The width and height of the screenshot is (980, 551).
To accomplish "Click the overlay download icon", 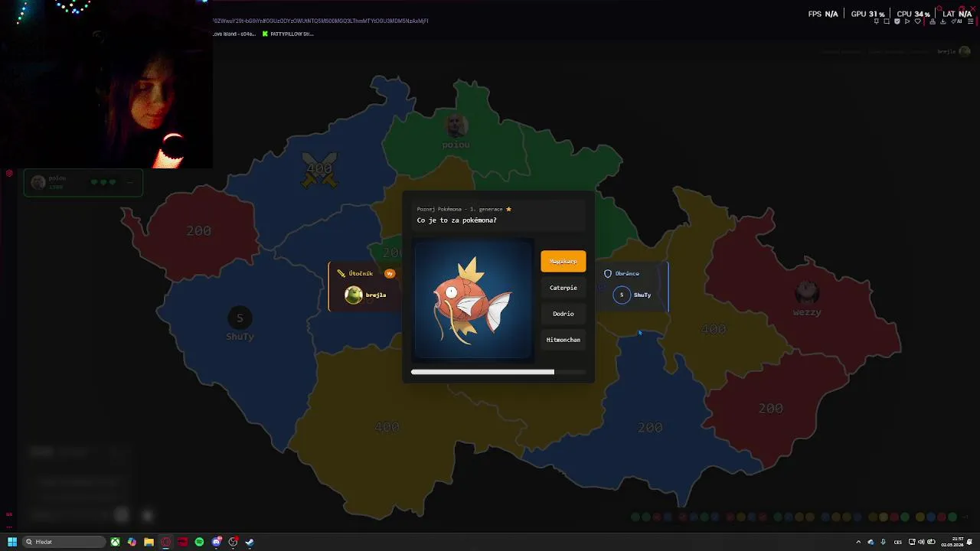I will coord(942,21).
